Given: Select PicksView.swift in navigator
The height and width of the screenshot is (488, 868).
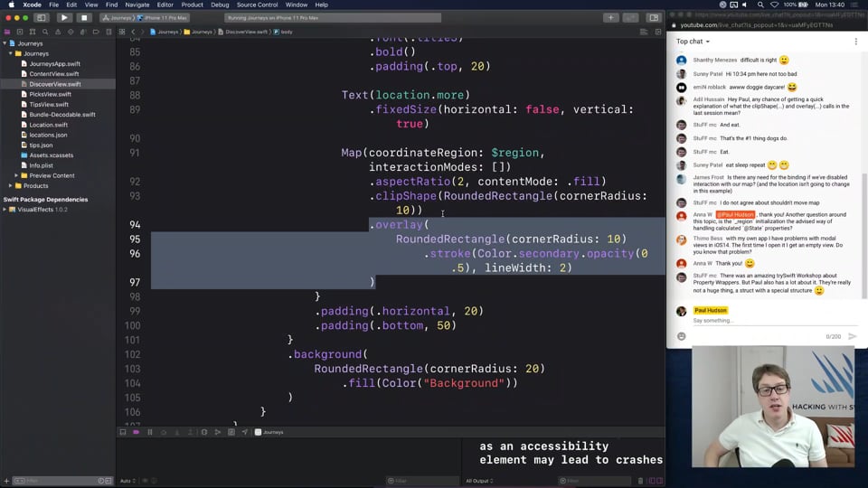Looking at the screenshot, I should coord(50,95).
